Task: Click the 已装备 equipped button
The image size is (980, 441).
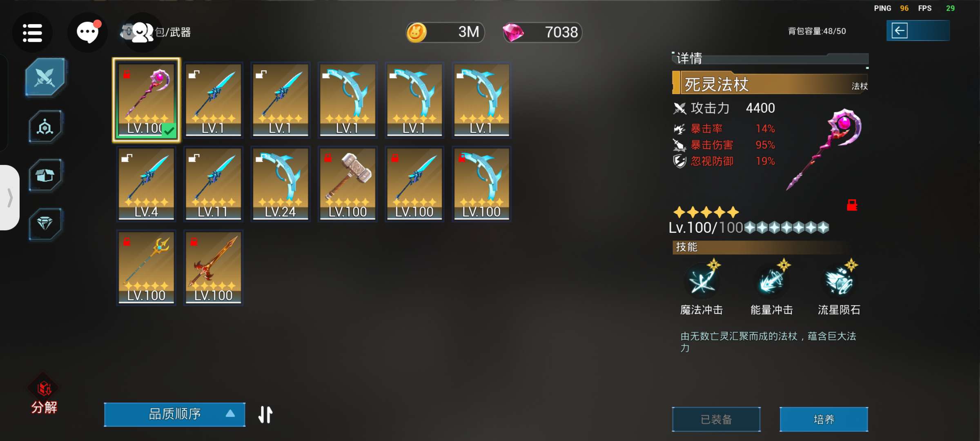Action: coord(716,419)
